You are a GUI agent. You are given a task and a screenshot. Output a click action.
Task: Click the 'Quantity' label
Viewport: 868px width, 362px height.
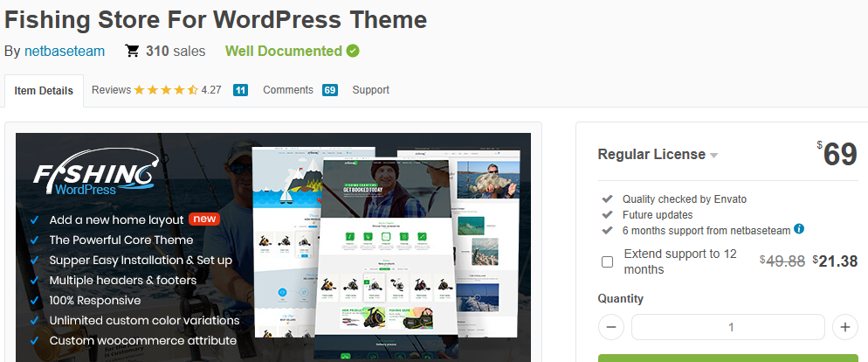click(x=621, y=299)
